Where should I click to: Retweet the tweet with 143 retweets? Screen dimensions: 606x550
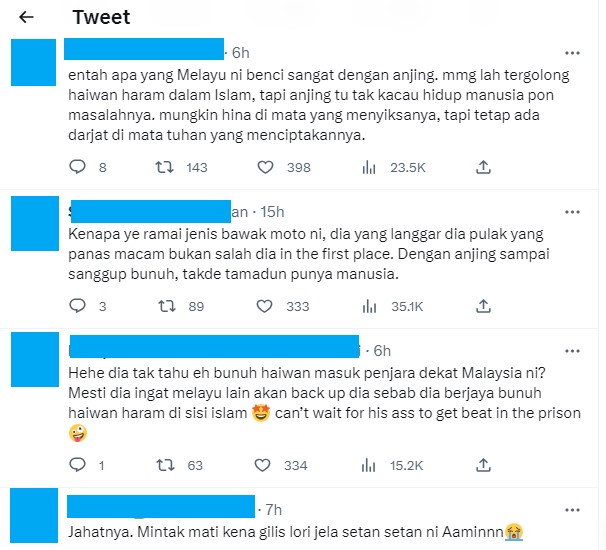coord(164,167)
